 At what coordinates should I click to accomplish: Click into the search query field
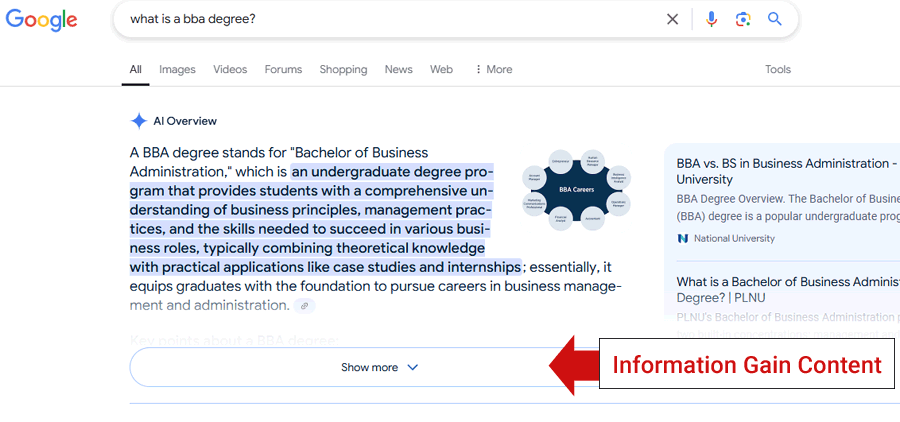tap(390, 19)
